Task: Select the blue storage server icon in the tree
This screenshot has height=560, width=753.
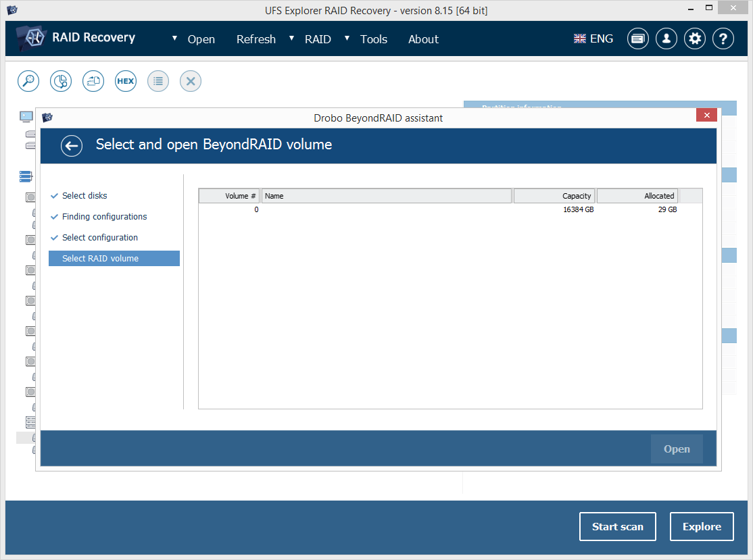Action: [x=26, y=176]
